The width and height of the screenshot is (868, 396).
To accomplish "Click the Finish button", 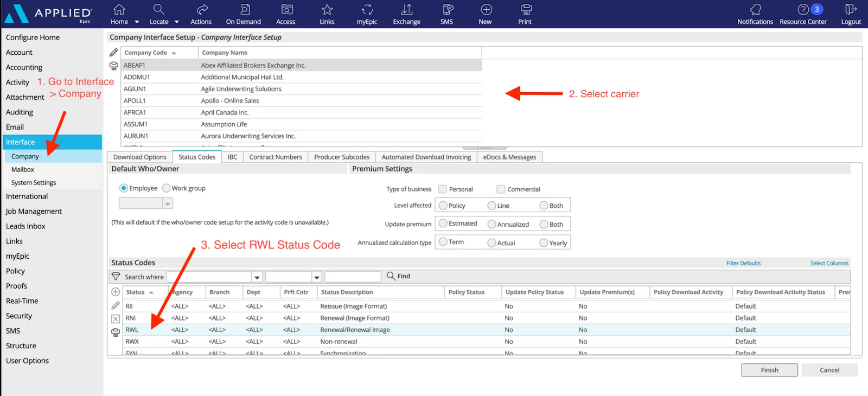I will click(x=769, y=370).
